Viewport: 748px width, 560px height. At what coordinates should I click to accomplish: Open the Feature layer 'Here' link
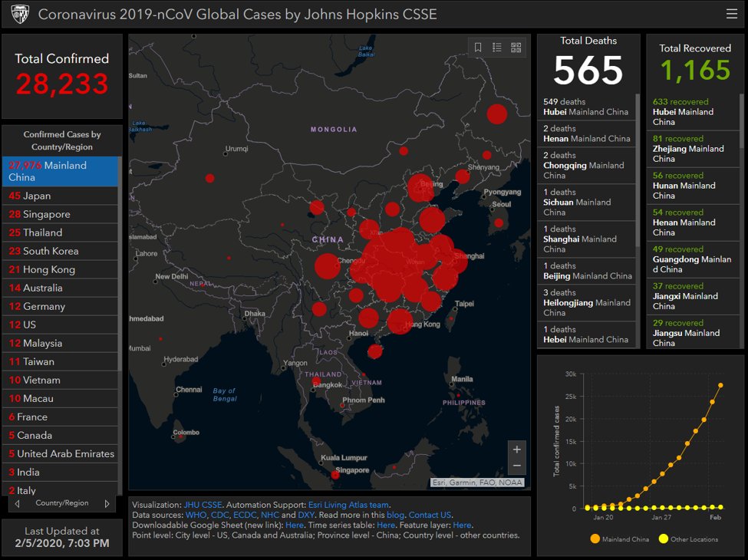[x=462, y=525]
